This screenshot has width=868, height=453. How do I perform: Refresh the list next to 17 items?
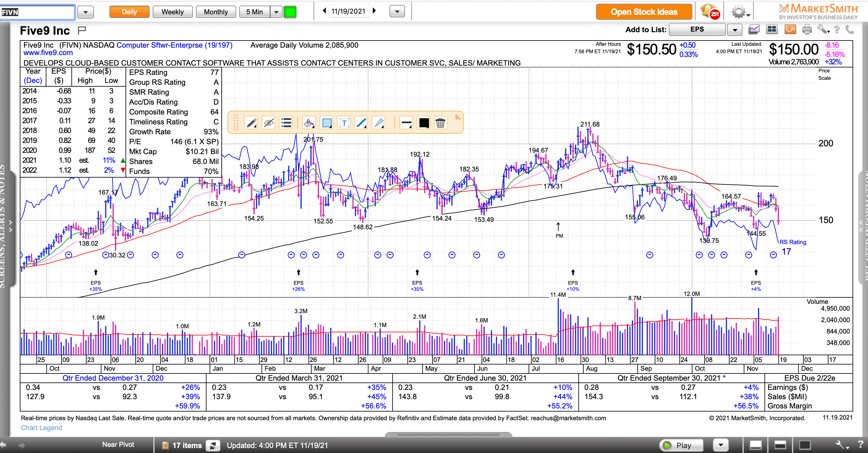(x=213, y=445)
